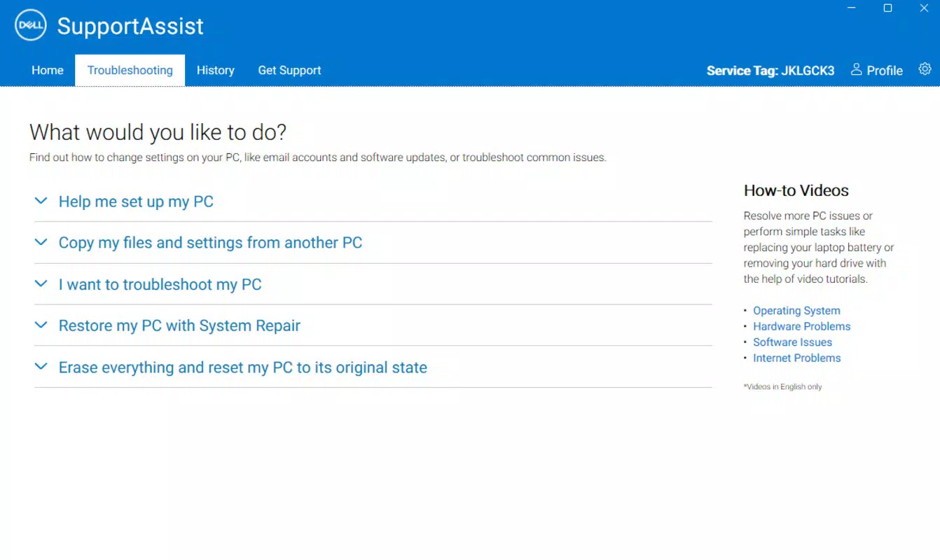Switch to the Home tab
940x560 pixels.
coord(48,70)
